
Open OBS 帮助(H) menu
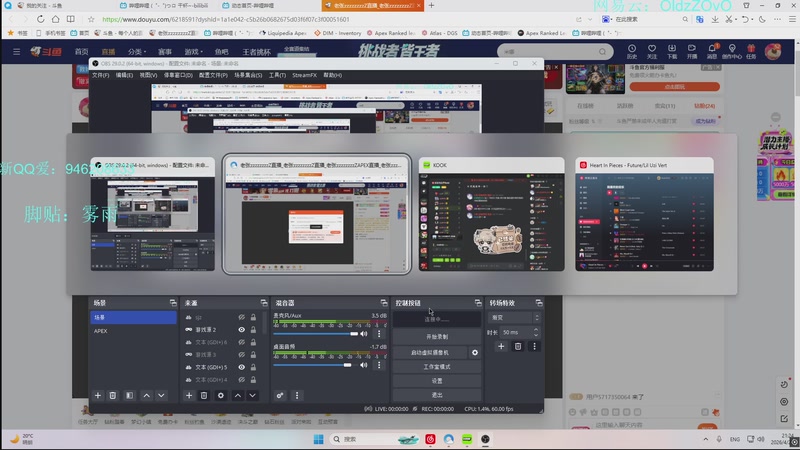coord(332,76)
